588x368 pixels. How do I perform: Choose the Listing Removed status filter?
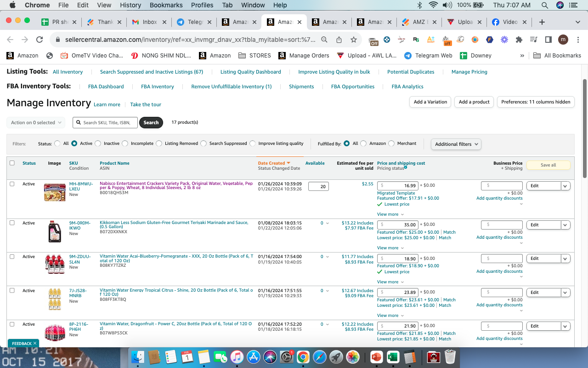159,144
